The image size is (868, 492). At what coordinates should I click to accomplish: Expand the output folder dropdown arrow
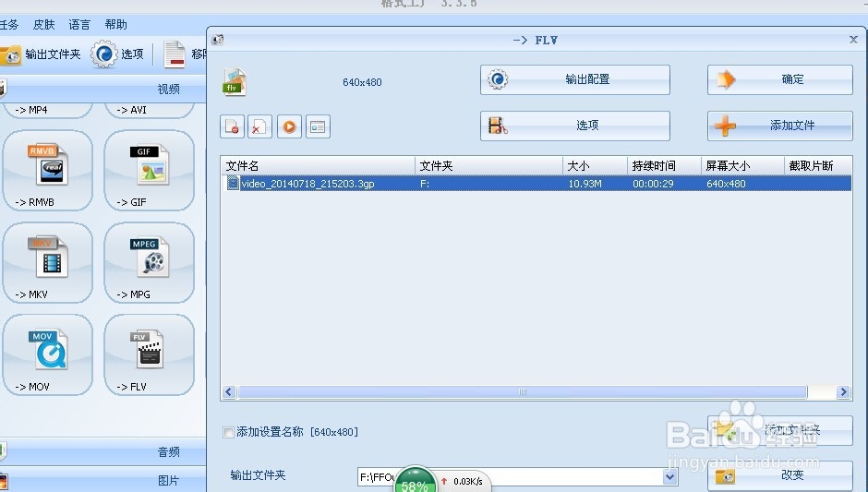[669, 476]
